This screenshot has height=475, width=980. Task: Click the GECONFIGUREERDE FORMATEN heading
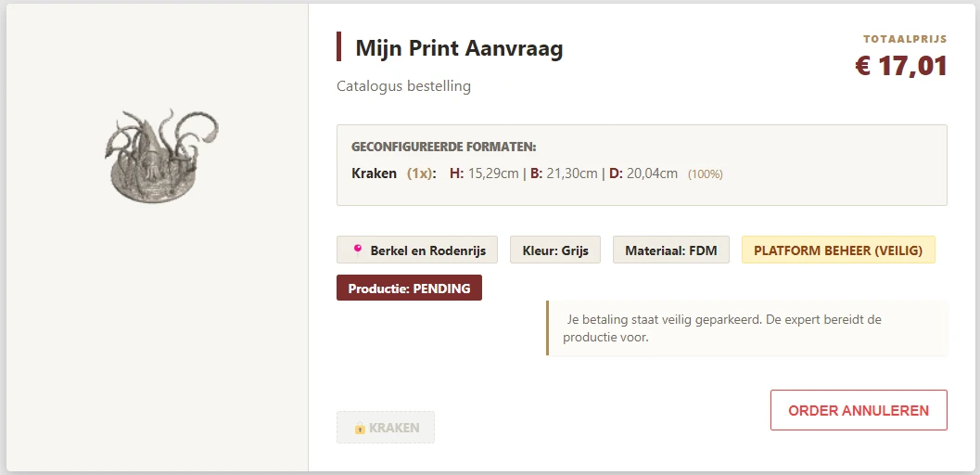[444, 147]
